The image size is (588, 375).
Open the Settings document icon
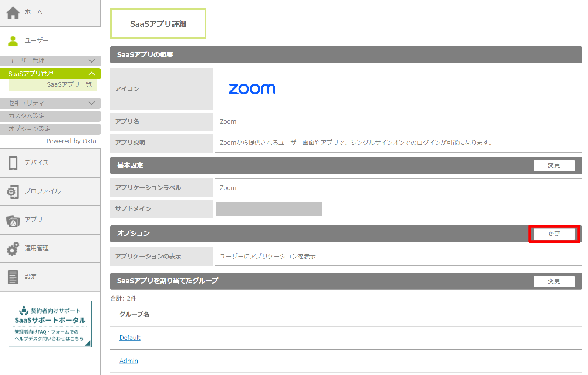[13, 277]
